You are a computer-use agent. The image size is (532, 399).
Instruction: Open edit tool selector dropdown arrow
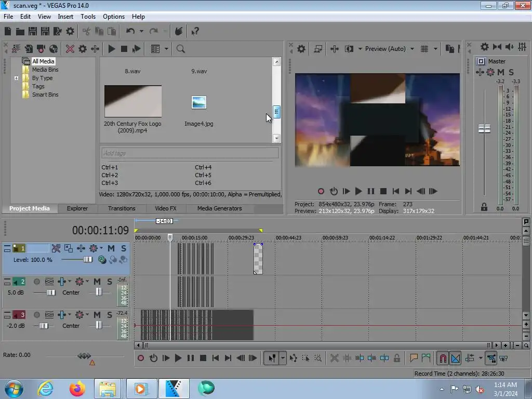coord(283,358)
